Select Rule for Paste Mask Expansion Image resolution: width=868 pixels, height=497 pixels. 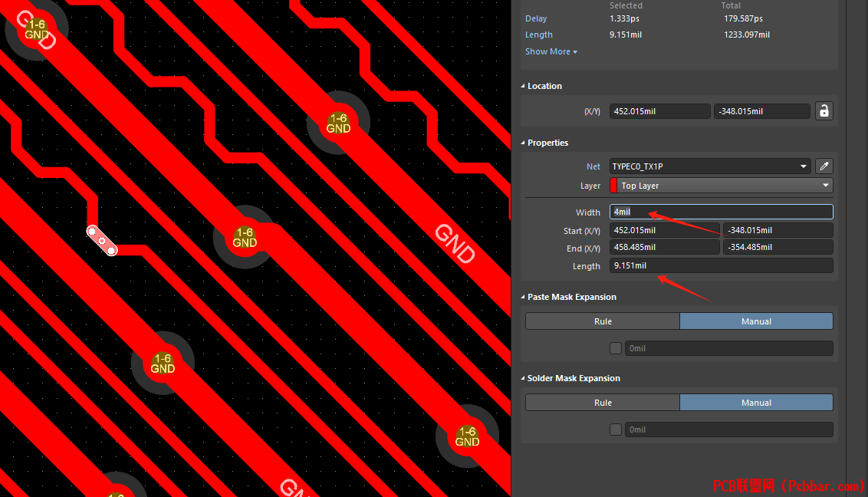pyautogui.click(x=603, y=321)
